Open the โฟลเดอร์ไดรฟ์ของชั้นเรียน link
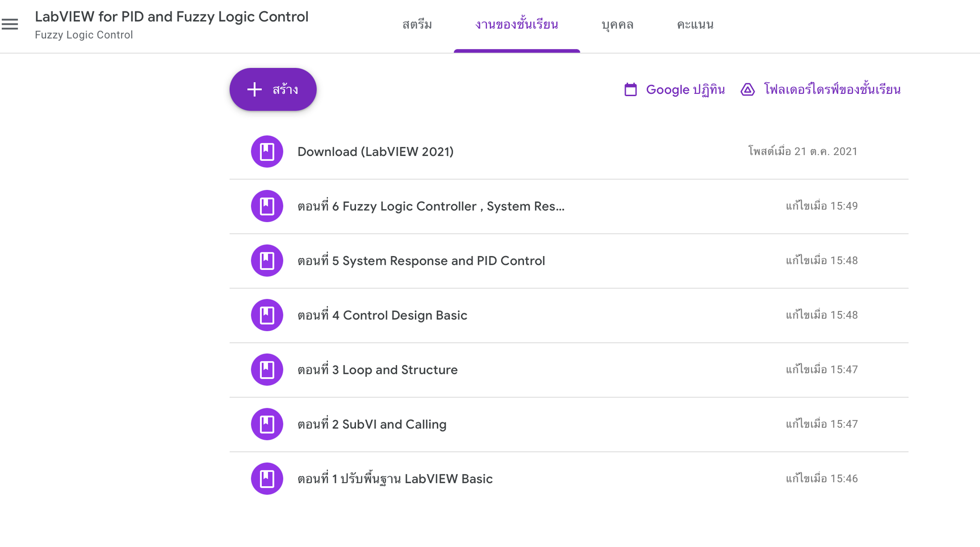Image resolution: width=980 pixels, height=547 pixels. [x=832, y=89]
